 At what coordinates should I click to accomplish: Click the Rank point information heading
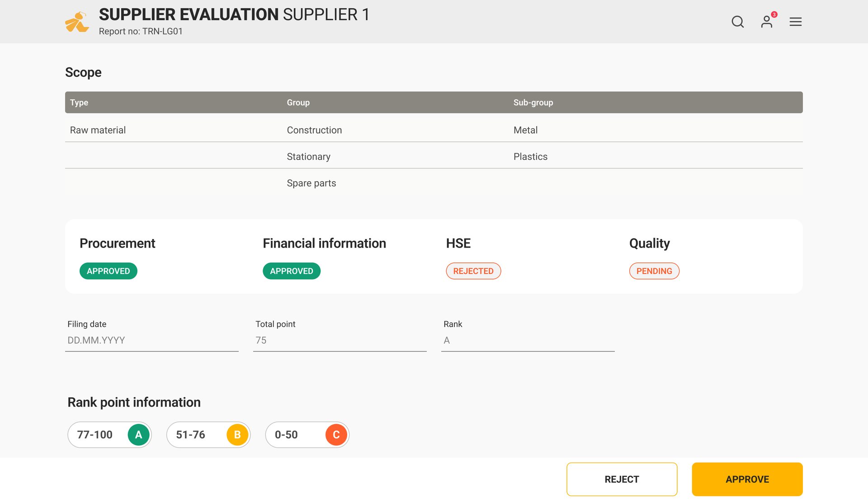[134, 403]
